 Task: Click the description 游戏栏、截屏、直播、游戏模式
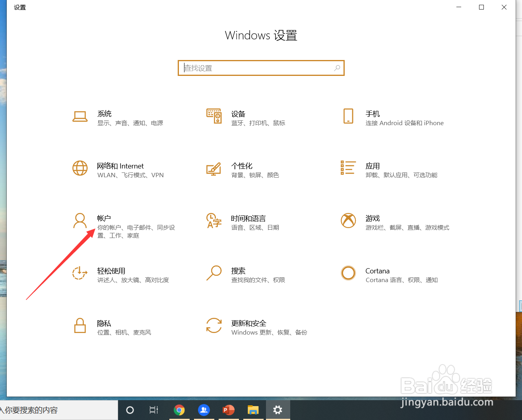pos(408,228)
